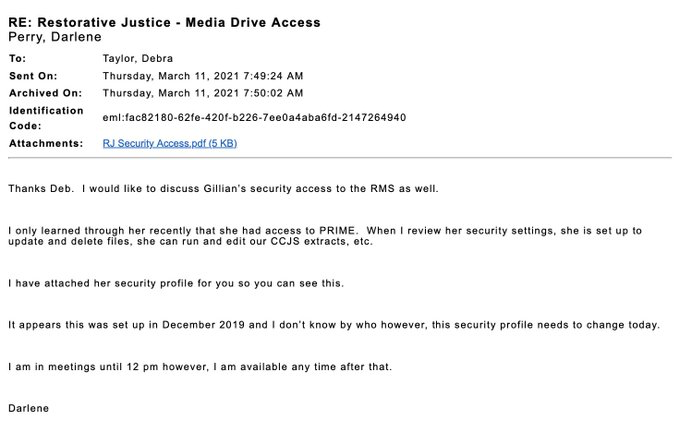
Task: Click the Archived On timestamp value
Action: (203, 93)
